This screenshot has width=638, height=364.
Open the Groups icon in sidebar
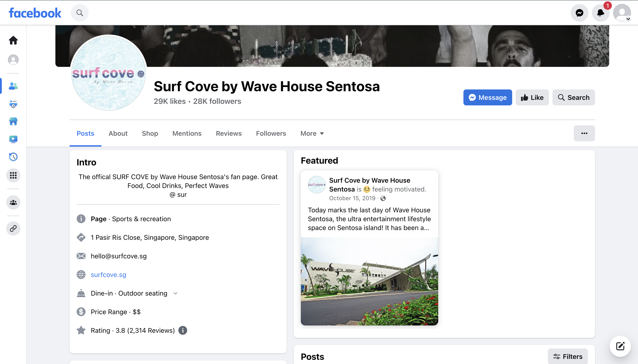click(13, 202)
